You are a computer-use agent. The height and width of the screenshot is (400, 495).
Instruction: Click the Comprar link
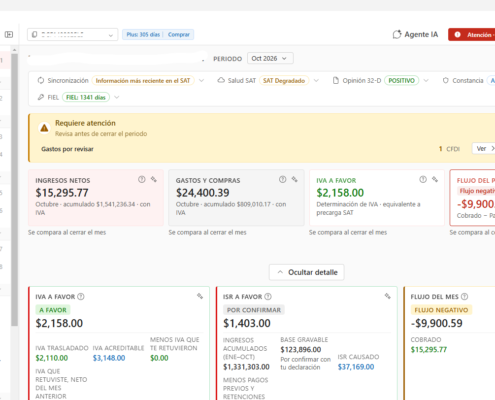pyautogui.click(x=179, y=35)
